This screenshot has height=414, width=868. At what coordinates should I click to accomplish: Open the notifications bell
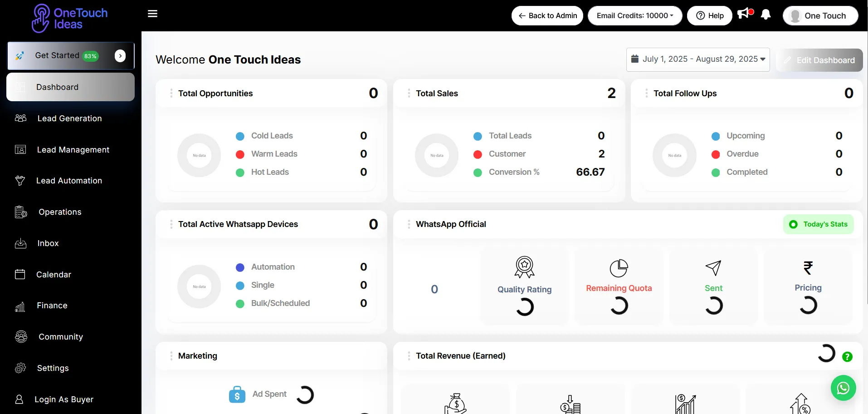pyautogui.click(x=766, y=15)
